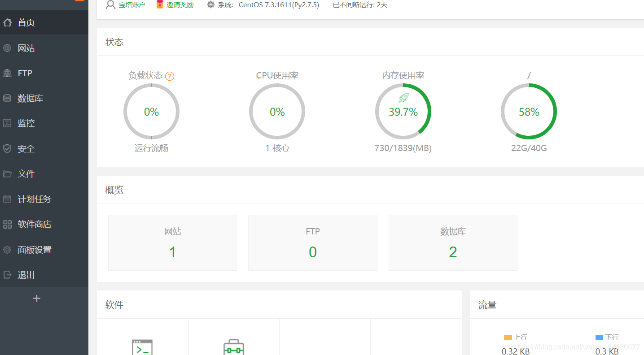Click the disk usage 58% gauge

click(529, 112)
